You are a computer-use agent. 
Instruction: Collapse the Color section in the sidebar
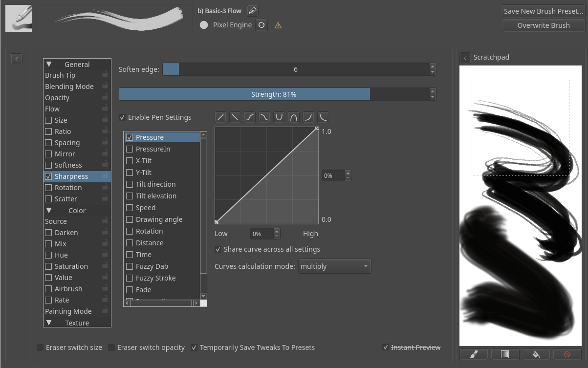point(49,210)
